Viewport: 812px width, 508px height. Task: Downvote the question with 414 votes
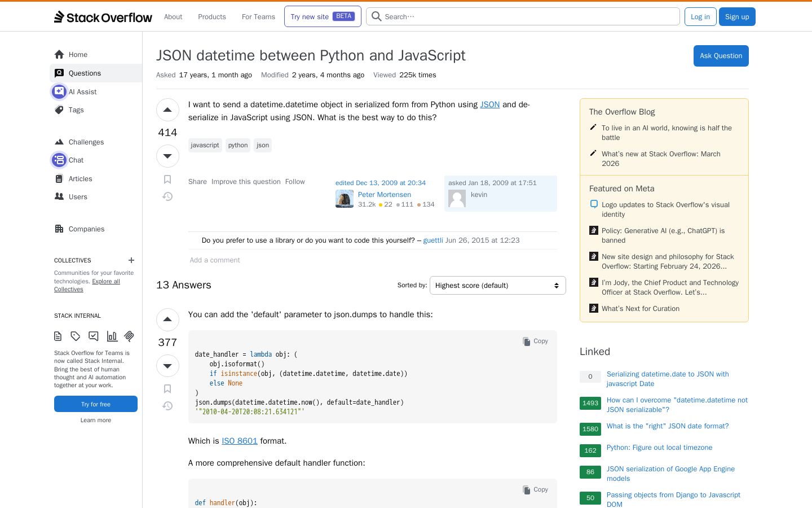[167, 156]
